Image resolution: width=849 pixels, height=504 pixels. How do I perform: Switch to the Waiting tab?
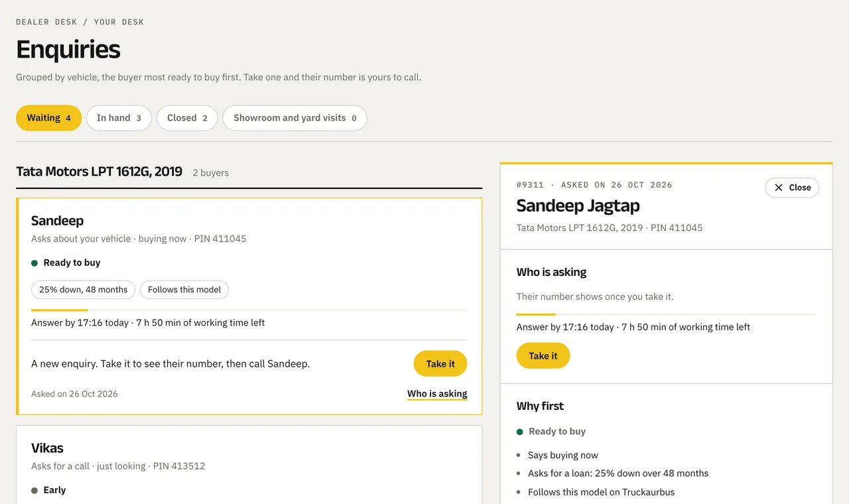click(48, 118)
